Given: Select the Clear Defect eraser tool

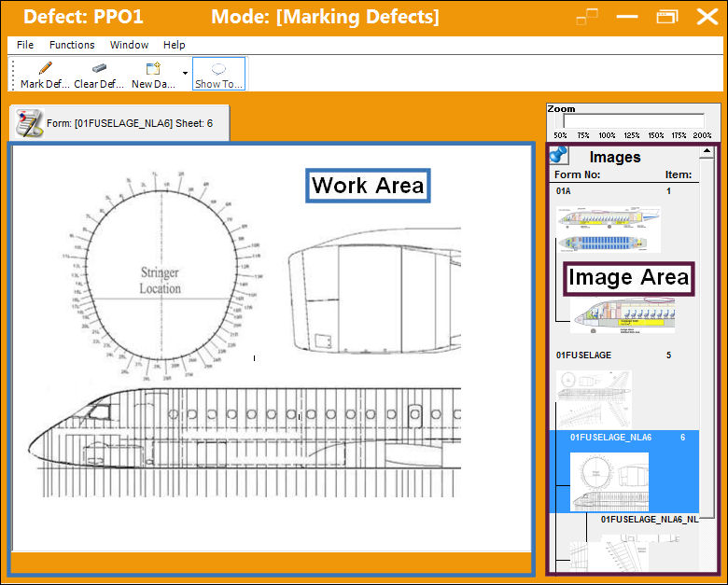Looking at the screenshot, I should 99,75.
